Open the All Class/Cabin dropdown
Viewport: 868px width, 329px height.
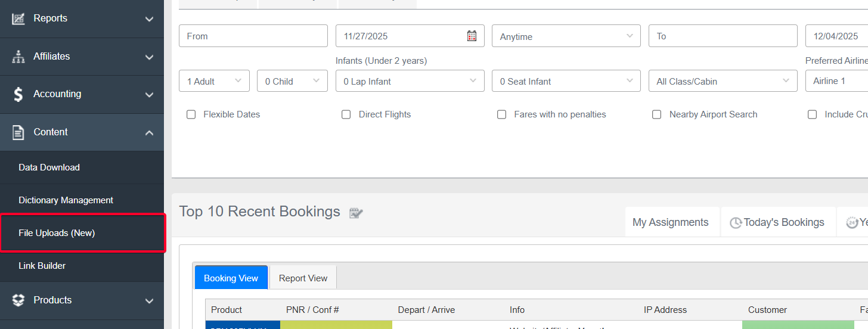723,81
